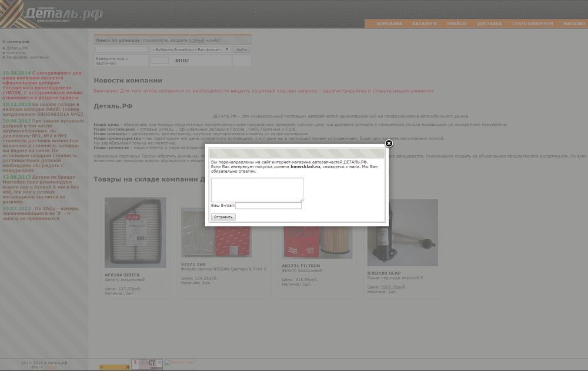Click the 97371 TSN product title
This screenshot has width=588, height=371.
tap(193, 265)
